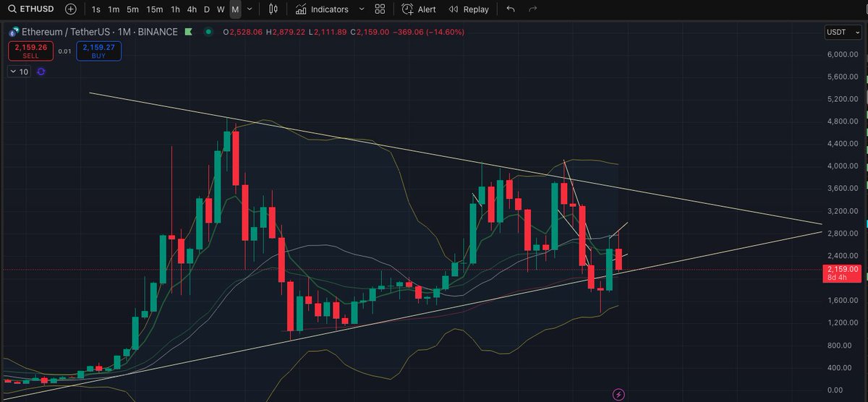Select the 1h timeframe
Screen dimensions: 868x402
tap(175, 9)
